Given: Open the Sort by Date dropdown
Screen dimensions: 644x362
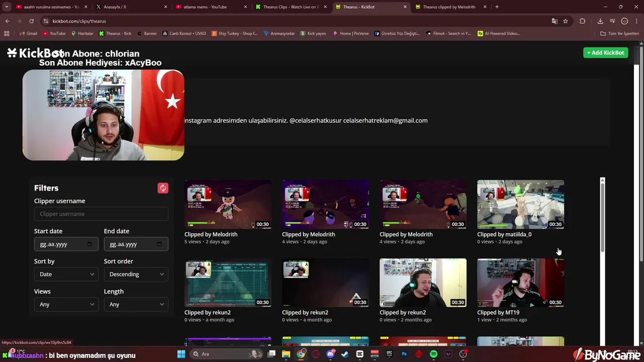Looking at the screenshot, I should point(66,274).
